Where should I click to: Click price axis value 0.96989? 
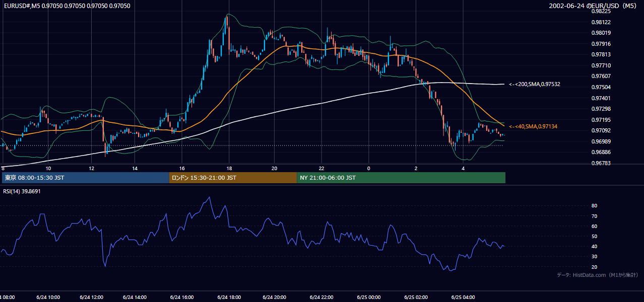coord(601,141)
